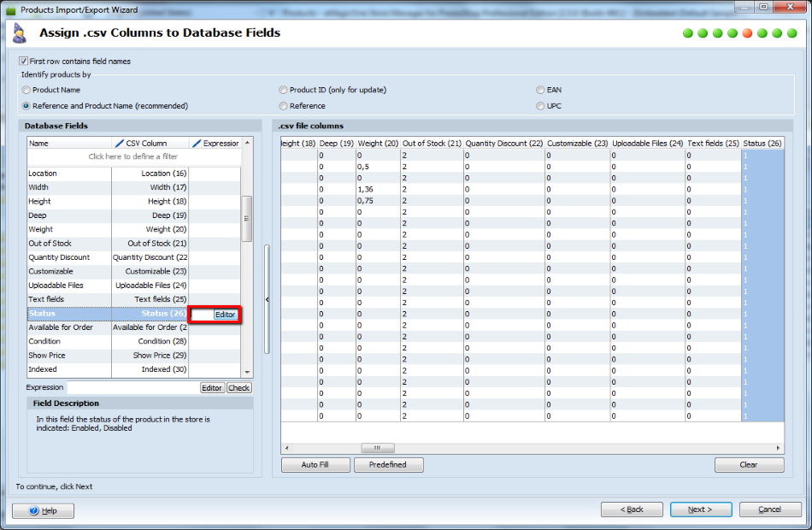Viewport: 812px width, 530px height.
Task: Click the csv columns horizontal scrollbar thumb
Action: click(x=378, y=448)
